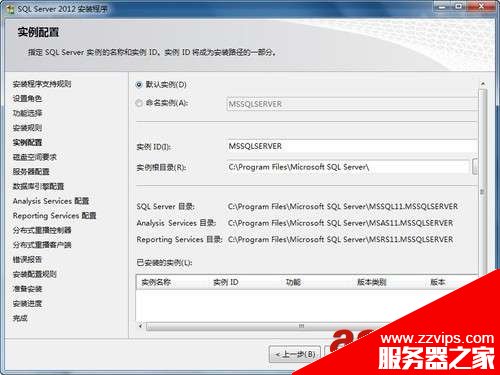Go back with the 上一步(B) button
The height and width of the screenshot is (375, 500).
point(295,354)
